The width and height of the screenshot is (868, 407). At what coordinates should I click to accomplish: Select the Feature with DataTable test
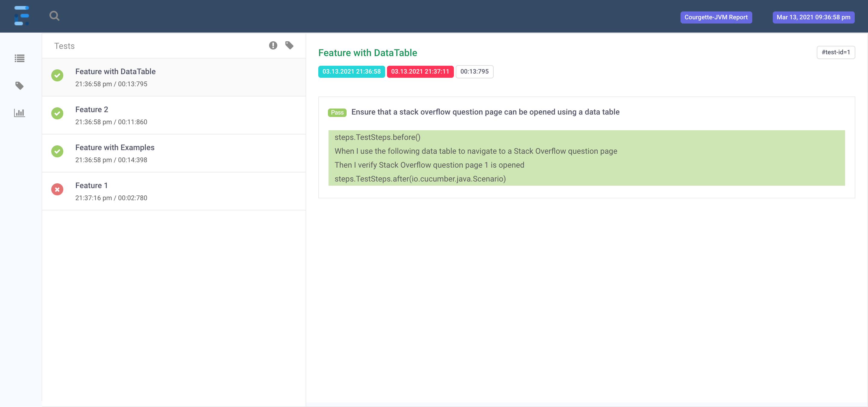[115, 71]
